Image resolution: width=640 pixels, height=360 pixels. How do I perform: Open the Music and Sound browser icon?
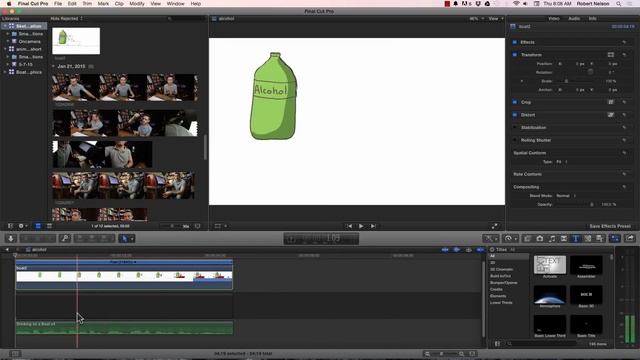pos(552,238)
